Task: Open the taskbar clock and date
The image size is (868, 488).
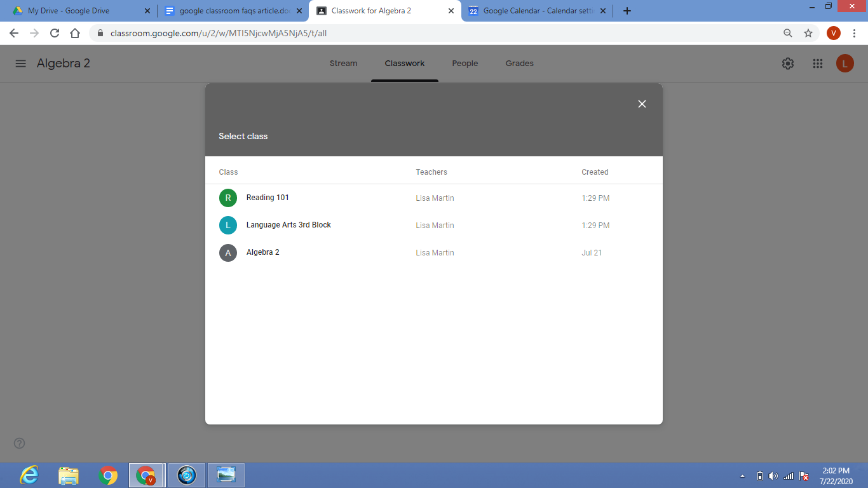Action: point(836,476)
